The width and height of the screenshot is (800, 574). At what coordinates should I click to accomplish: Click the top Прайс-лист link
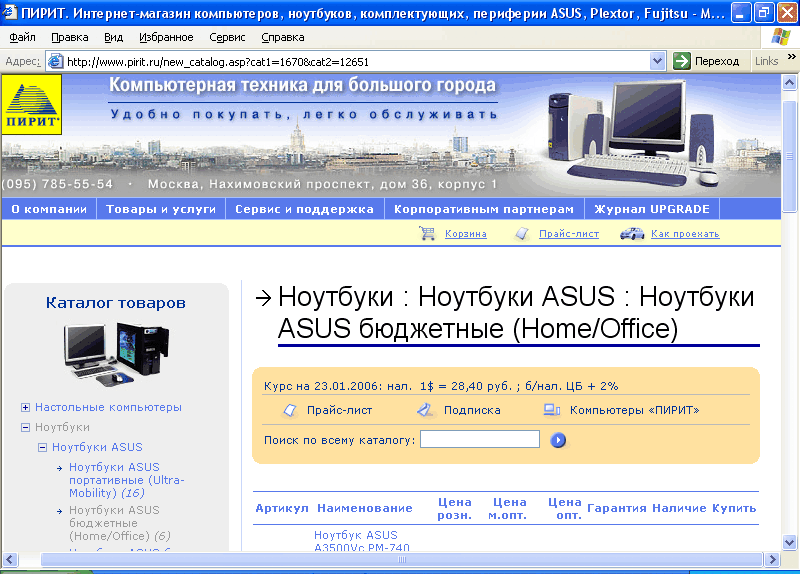coord(569,234)
